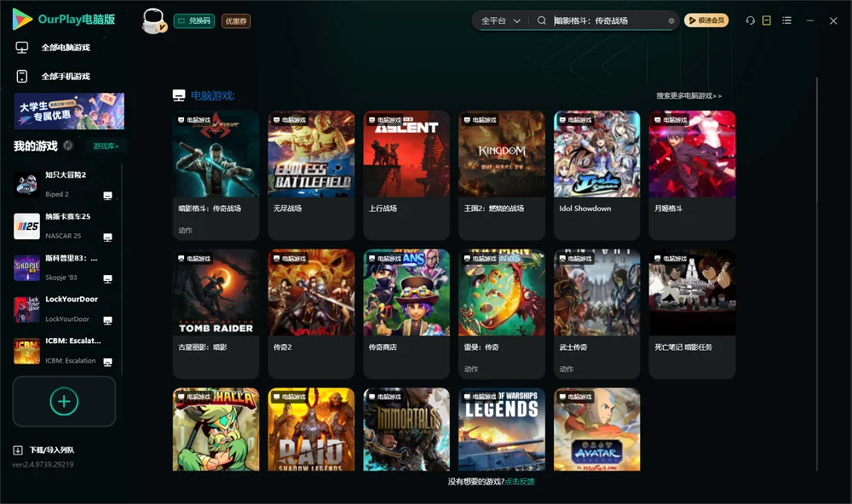The height and width of the screenshot is (504, 852).
Task: Click PC icon beside Biped 2
Action: pyautogui.click(x=107, y=196)
